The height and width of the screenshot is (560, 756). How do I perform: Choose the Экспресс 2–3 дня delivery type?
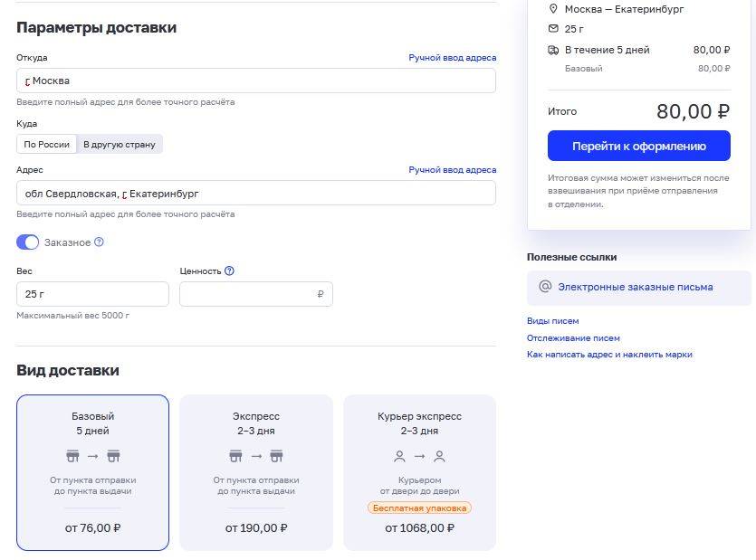(256, 472)
